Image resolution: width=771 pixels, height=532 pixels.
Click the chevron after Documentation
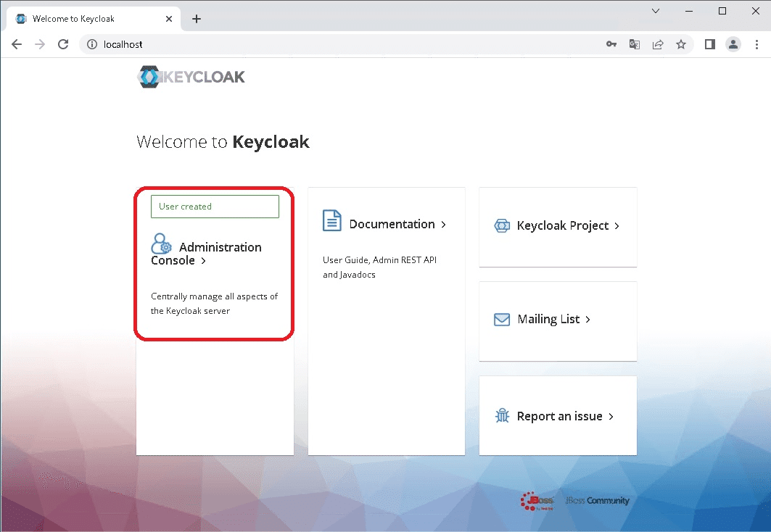443,225
